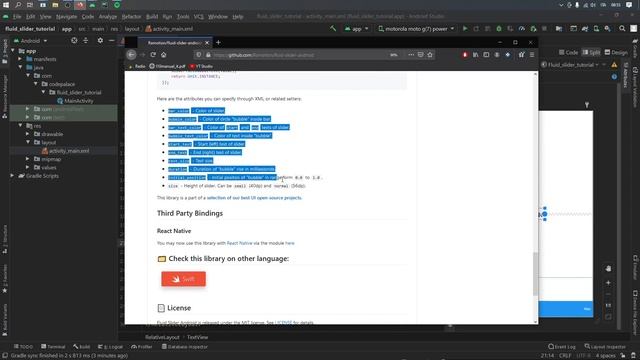This screenshot has height=360, width=640.
Task: Open the Layout Inspector
Action: coord(606,347)
